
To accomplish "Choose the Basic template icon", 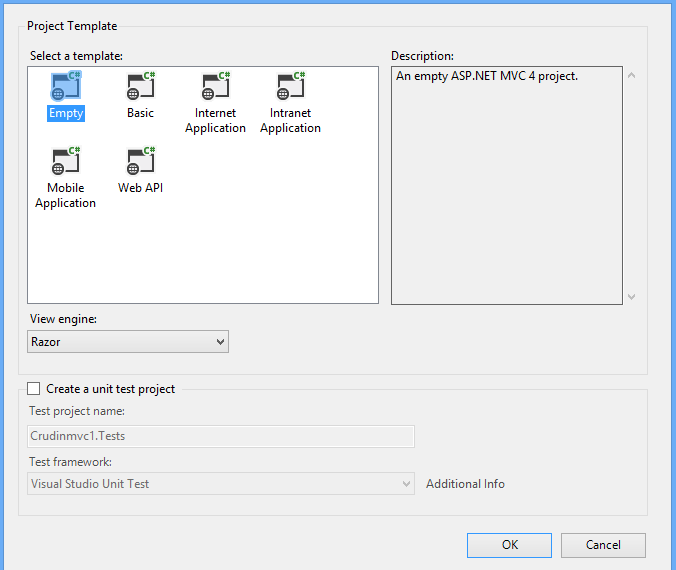I will click(x=141, y=87).
